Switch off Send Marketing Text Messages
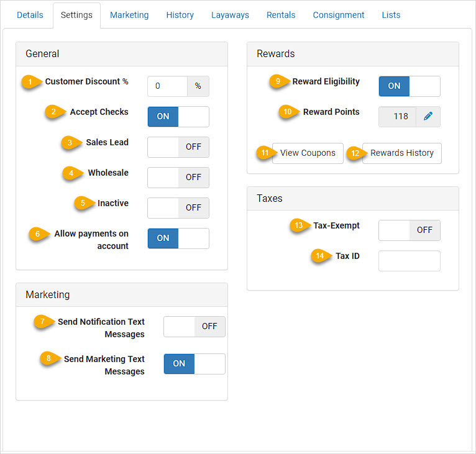 [x=195, y=363]
